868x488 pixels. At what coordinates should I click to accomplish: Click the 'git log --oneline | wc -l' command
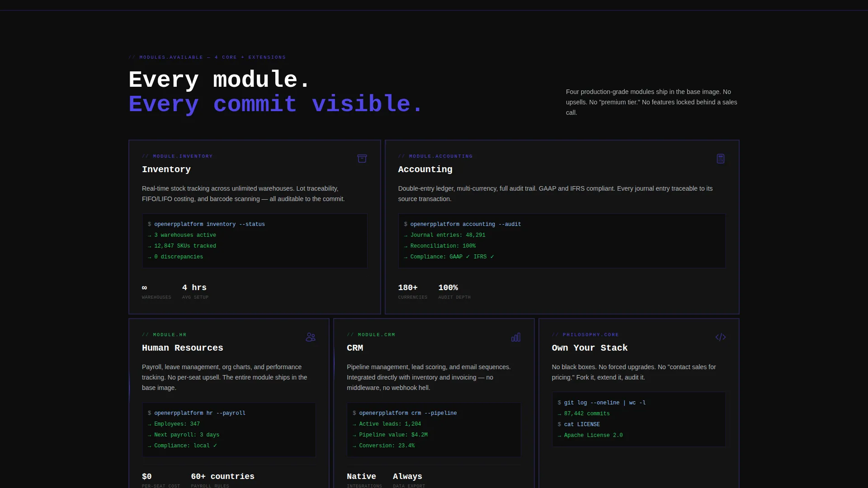[604, 403]
